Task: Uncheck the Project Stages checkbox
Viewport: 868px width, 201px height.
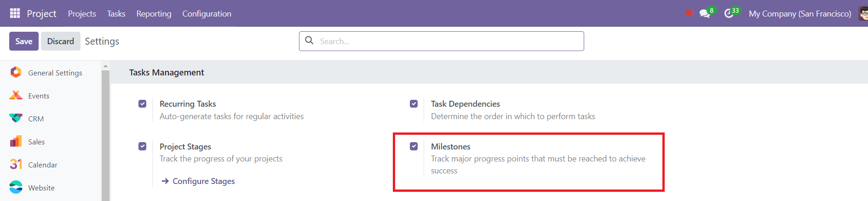Action: coord(143,146)
